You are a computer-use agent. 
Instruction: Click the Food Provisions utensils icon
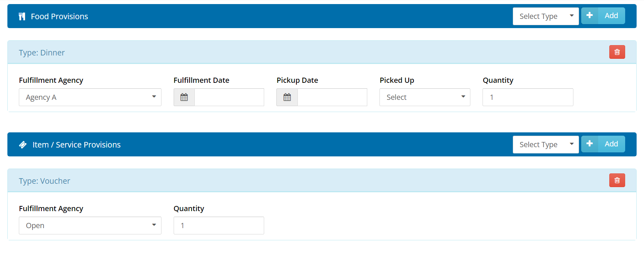coord(22,16)
